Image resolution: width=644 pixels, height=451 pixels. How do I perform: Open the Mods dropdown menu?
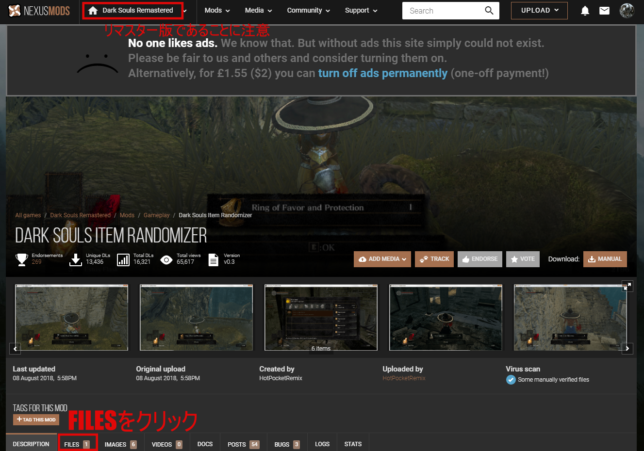click(x=217, y=11)
